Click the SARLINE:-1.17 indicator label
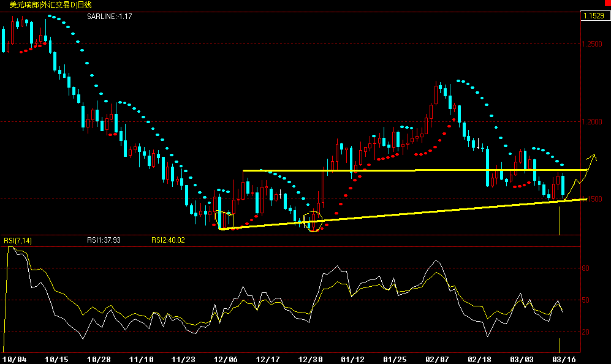Screen dimensions: 611x364 [x=110, y=17]
